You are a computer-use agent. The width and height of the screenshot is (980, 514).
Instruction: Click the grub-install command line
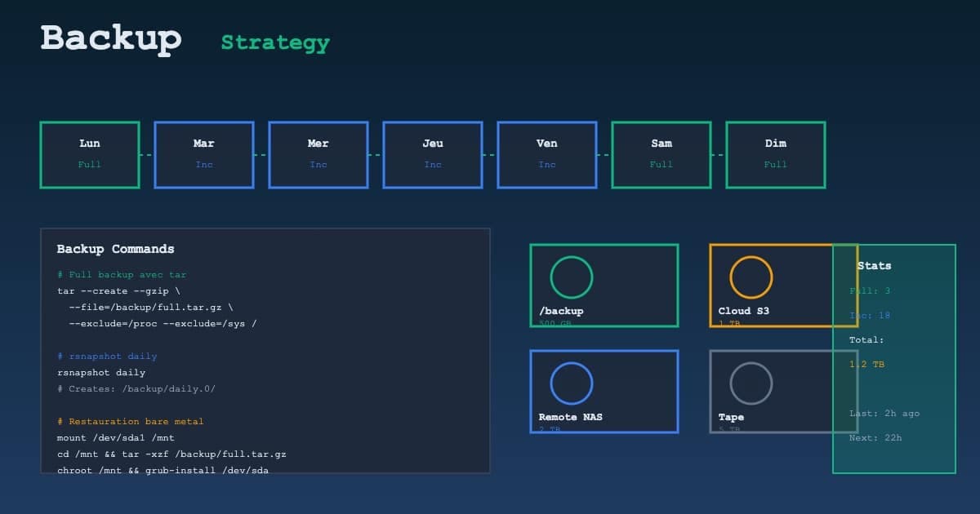coord(163,471)
